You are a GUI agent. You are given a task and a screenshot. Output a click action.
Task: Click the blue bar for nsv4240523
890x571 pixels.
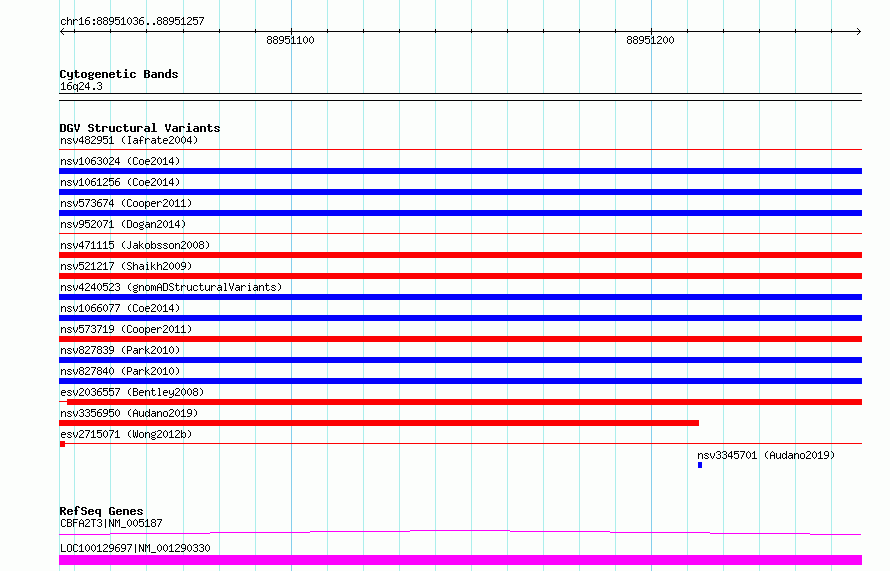[x=460, y=297]
